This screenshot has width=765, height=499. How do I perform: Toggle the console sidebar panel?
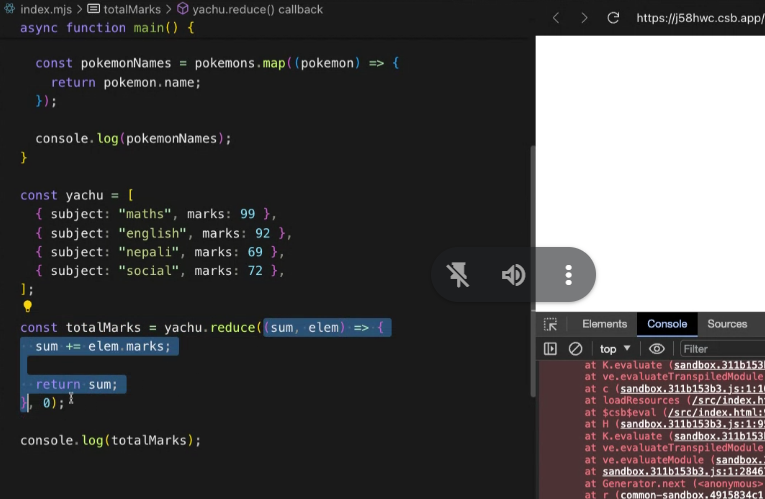coord(550,349)
